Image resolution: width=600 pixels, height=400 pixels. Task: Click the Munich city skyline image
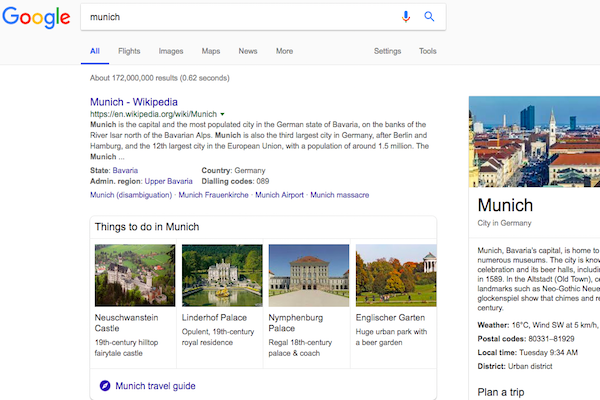click(x=535, y=142)
